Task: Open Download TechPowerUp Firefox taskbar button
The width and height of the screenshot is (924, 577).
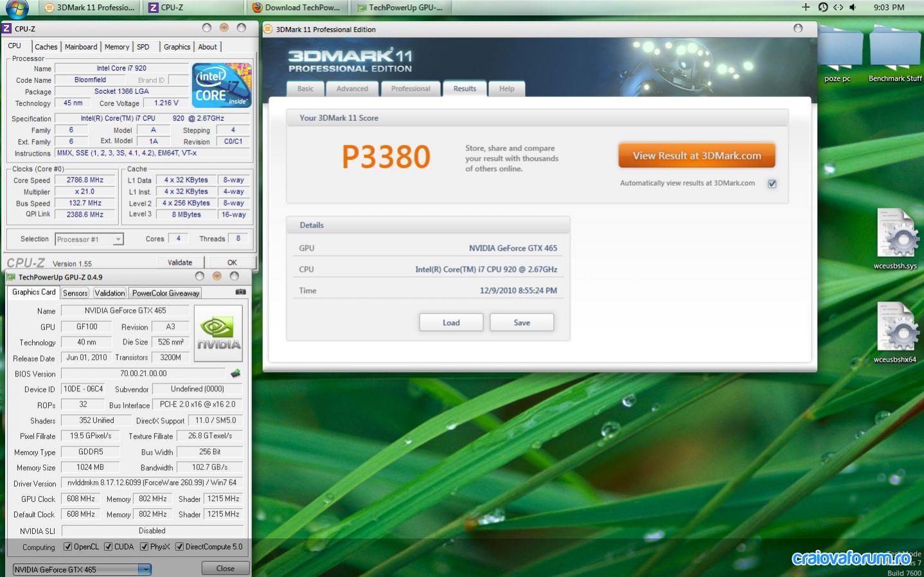Action: 298,8
